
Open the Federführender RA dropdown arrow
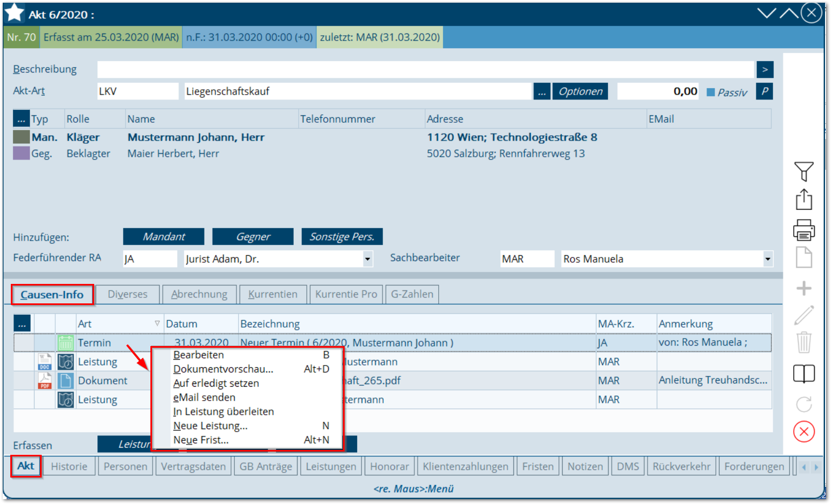[368, 259]
